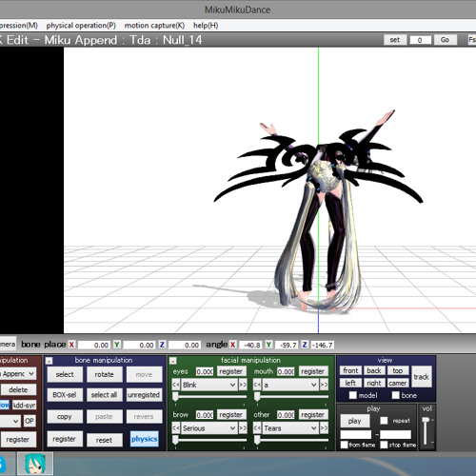Open the mouth 'a' morph dropdown

click(x=290, y=385)
